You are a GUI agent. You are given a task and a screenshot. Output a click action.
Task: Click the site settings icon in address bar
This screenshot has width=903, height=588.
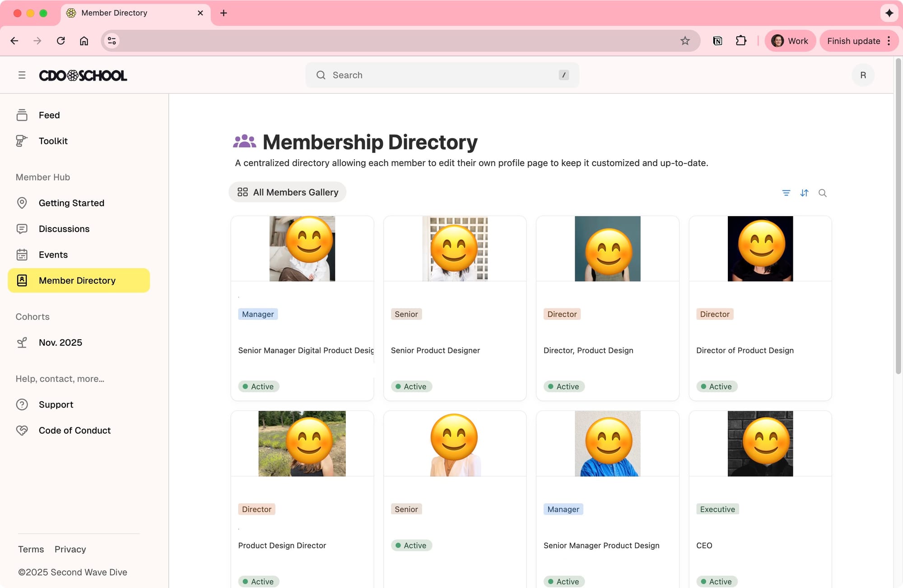[x=112, y=41]
